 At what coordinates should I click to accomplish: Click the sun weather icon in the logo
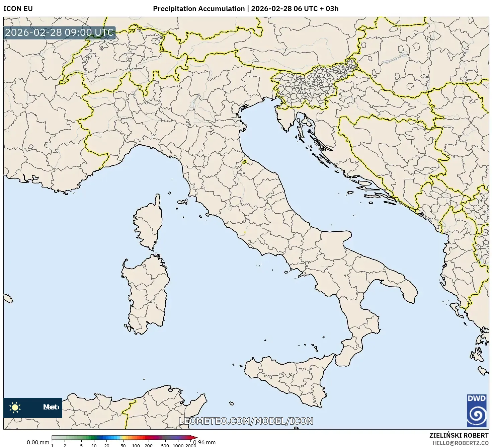tap(15, 407)
